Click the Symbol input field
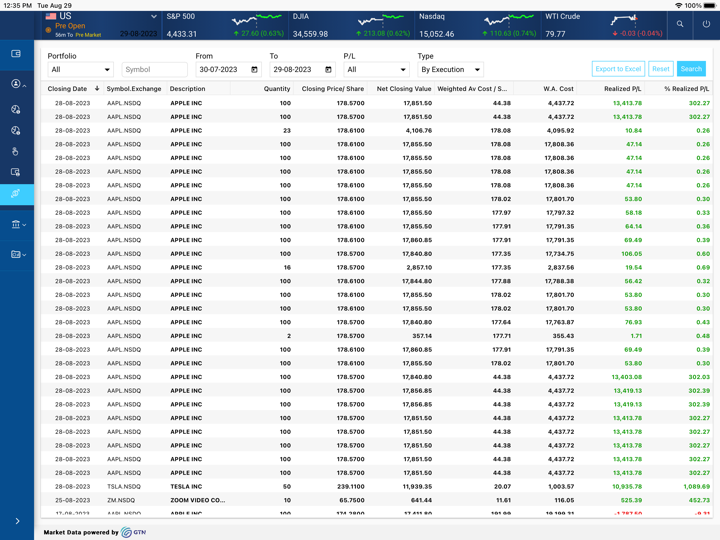 tap(154, 70)
